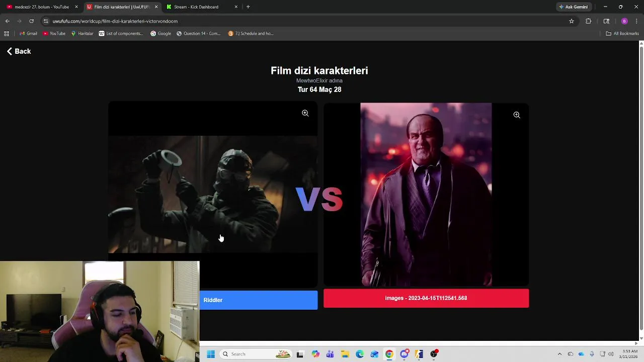Viewport: 644px width, 362px height.
Task: Open Microsoft Edge from the taskbar
Action: click(360, 354)
